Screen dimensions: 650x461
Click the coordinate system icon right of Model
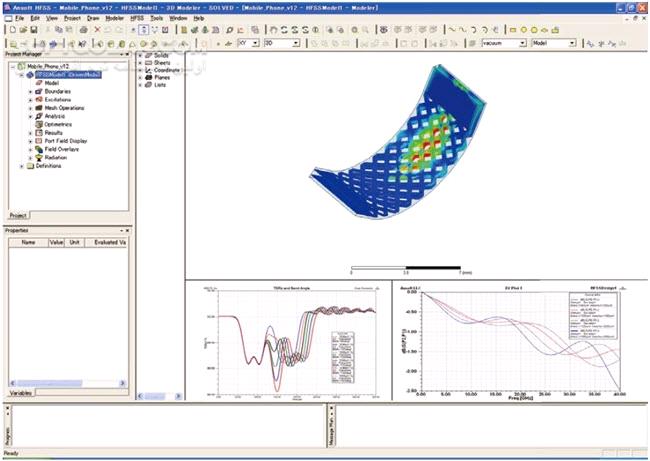590,43
